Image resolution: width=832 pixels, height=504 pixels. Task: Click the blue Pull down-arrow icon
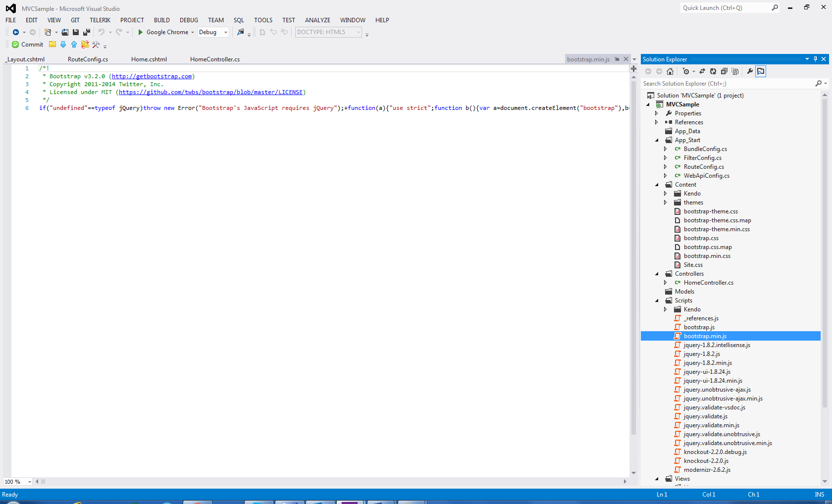(63, 45)
